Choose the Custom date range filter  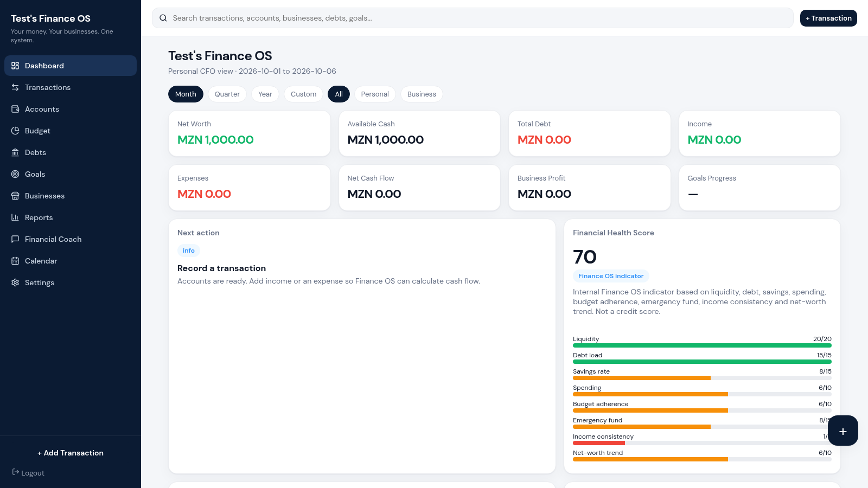303,94
